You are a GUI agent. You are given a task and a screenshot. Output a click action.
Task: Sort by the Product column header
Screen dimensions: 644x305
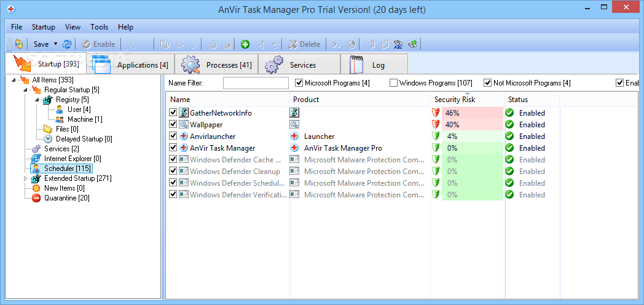[359, 100]
